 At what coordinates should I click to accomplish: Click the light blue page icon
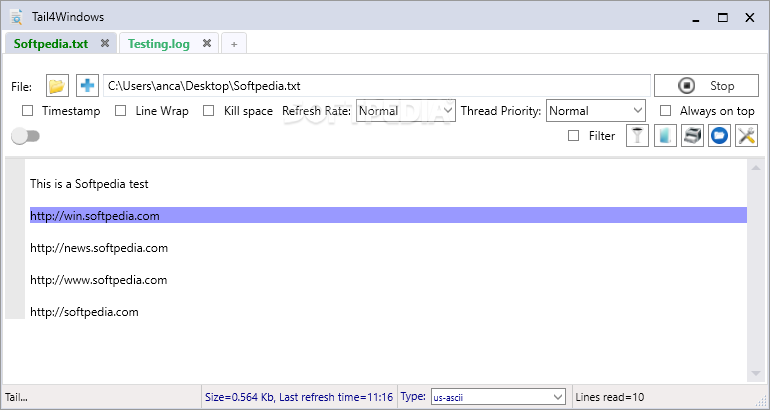pyautogui.click(x=665, y=136)
